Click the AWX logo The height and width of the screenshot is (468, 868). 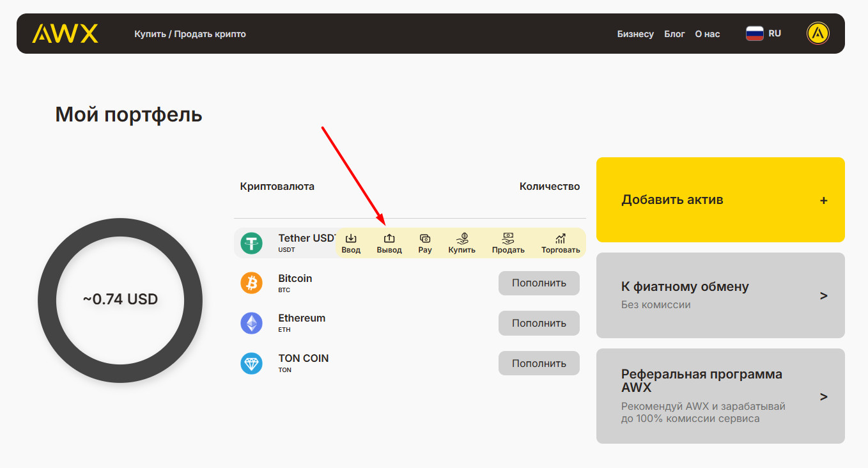click(x=65, y=34)
